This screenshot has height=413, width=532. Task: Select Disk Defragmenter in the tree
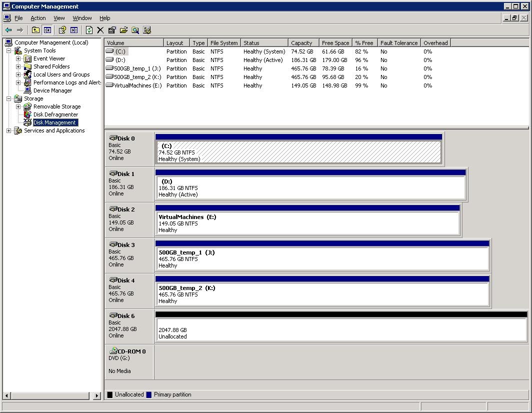point(55,114)
